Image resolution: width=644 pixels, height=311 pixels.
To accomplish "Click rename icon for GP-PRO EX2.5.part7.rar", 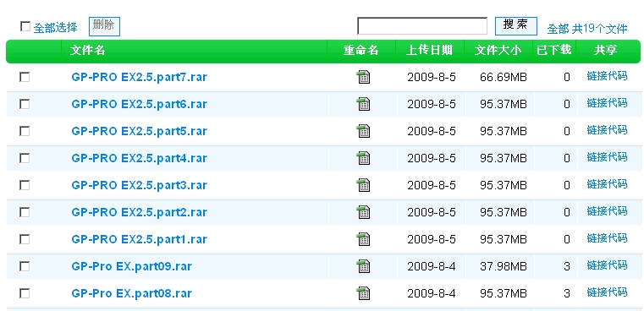I will pyautogui.click(x=363, y=77).
